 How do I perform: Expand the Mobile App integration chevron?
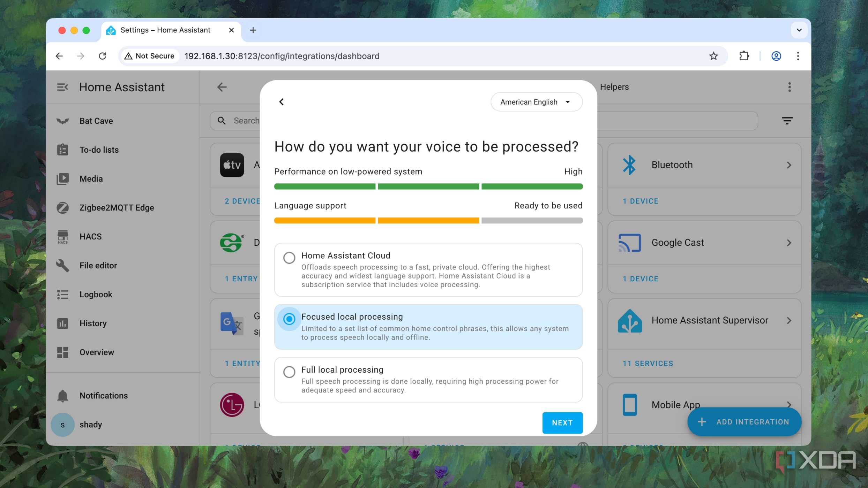click(x=789, y=404)
